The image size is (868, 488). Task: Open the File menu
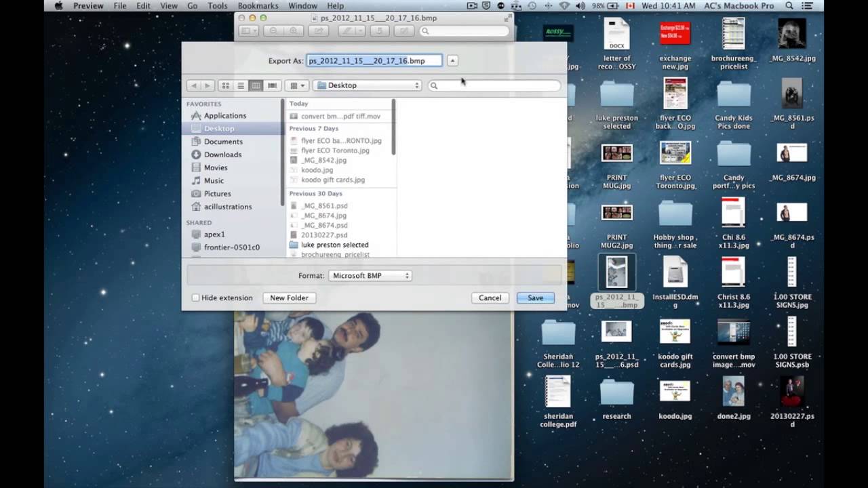click(120, 6)
